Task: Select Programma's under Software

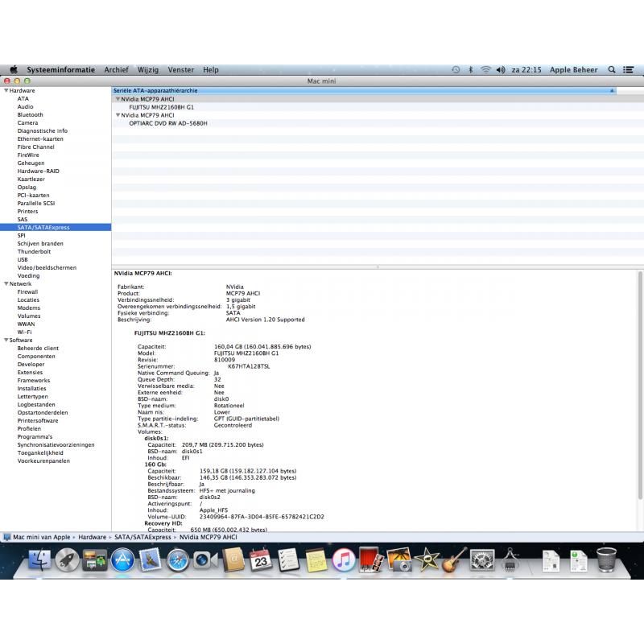Action: point(35,436)
